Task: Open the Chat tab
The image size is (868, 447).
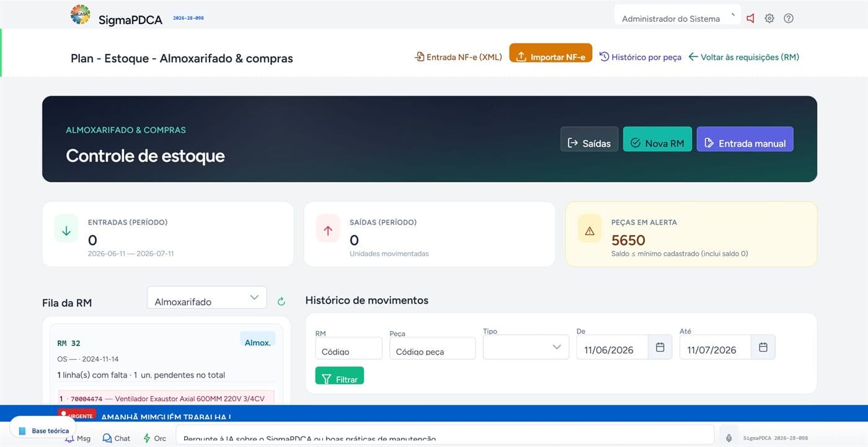Action: tap(117, 438)
